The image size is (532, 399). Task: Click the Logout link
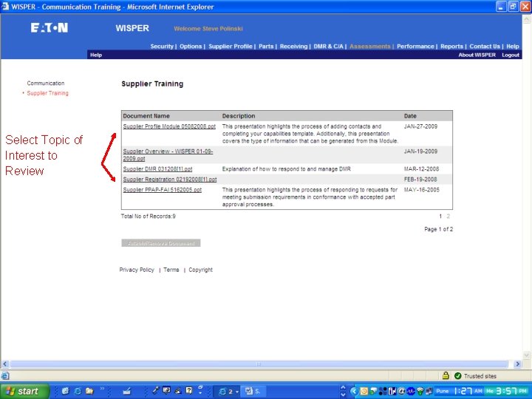[511, 55]
